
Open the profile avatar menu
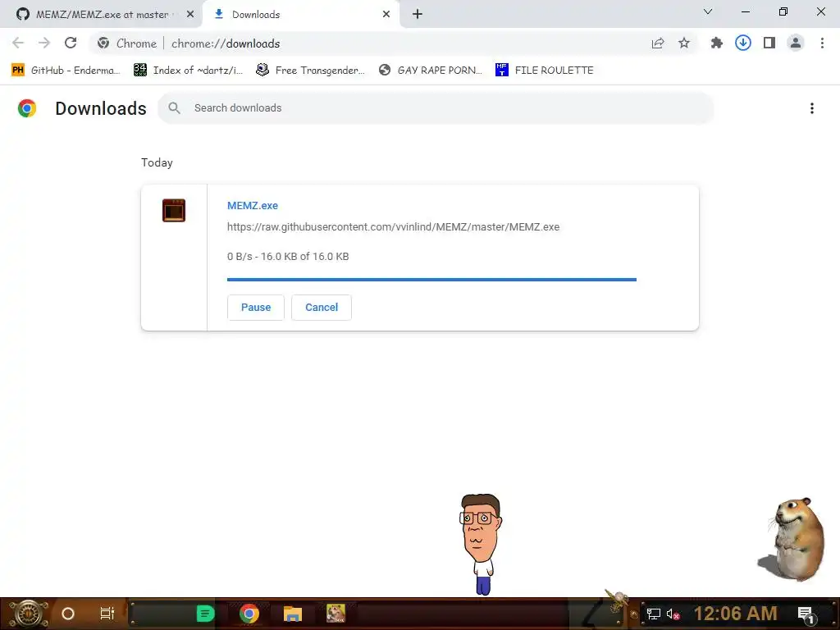pos(796,43)
